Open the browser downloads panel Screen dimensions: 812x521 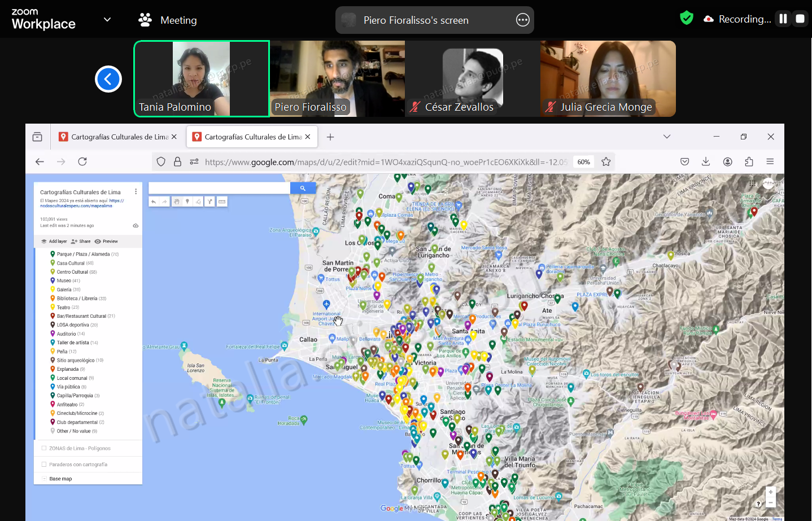706,161
